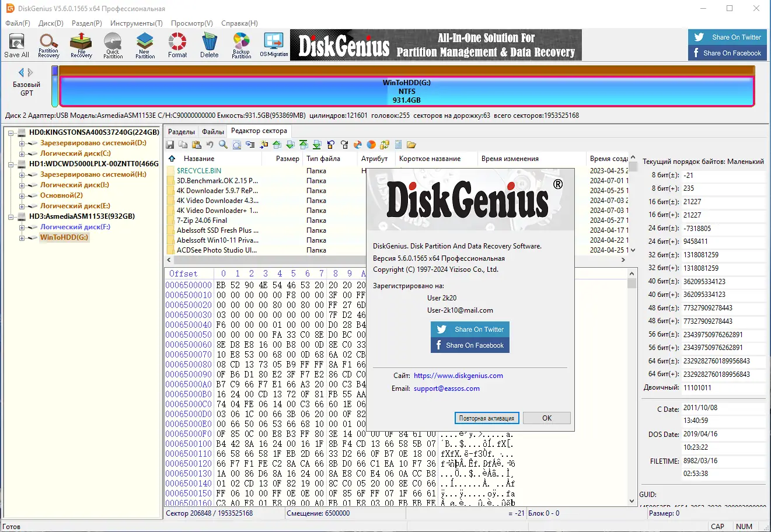Click the next disk arrow above Базовый GPT
This screenshot has height=532, width=771.
coord(30,72)
